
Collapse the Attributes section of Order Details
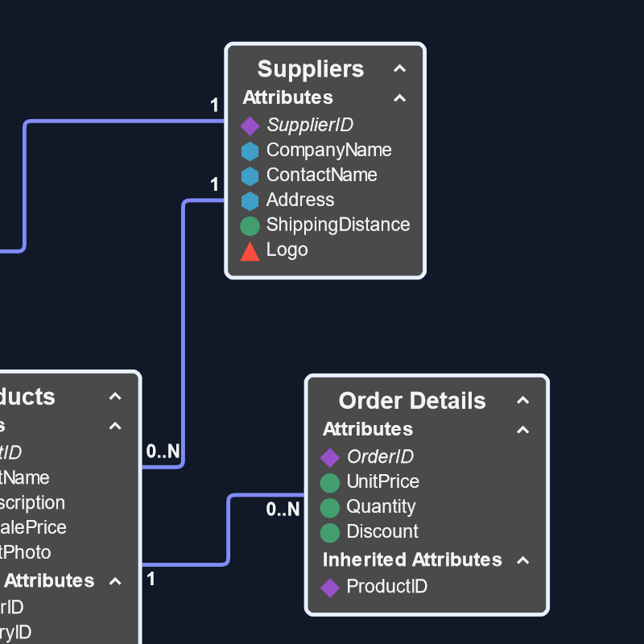(523, 430)
